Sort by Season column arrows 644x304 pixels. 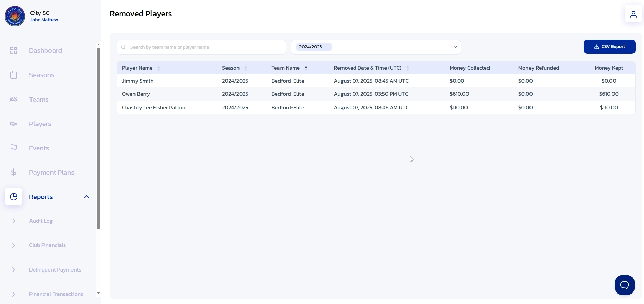(x=246, y=68)
